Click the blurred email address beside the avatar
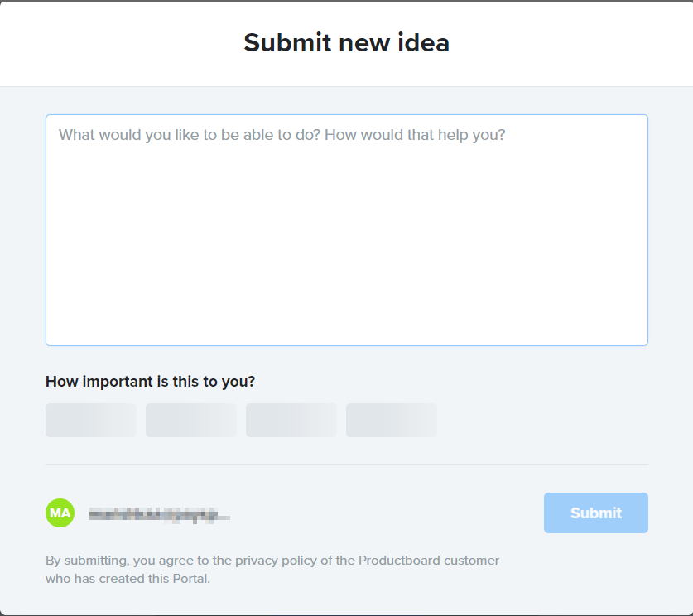This screenshot has height=616, width=693. point(159,514)
